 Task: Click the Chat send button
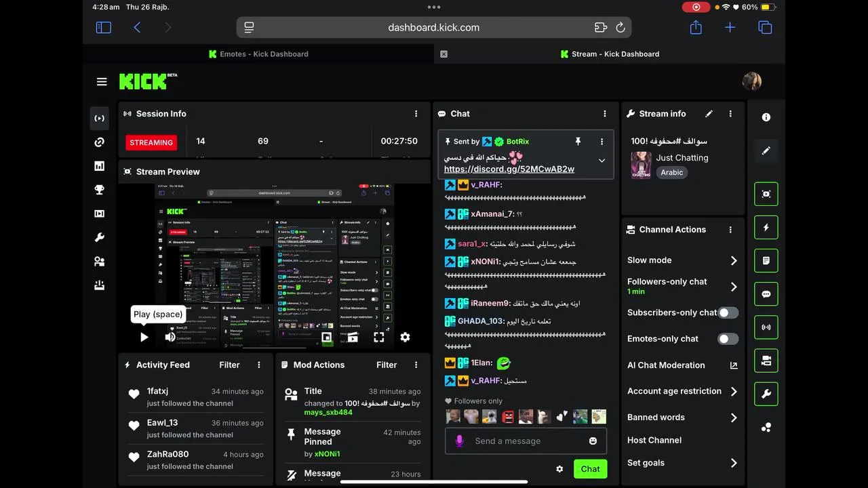tap(590, 469)
